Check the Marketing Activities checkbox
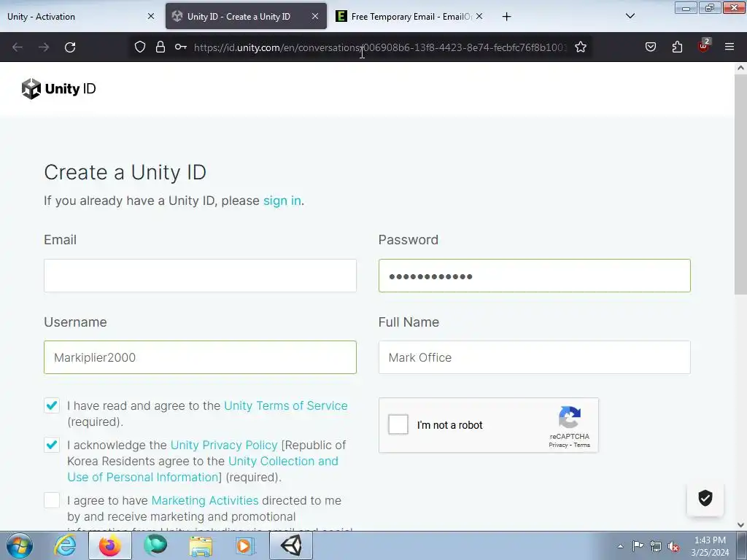 (x=52, y=500)
